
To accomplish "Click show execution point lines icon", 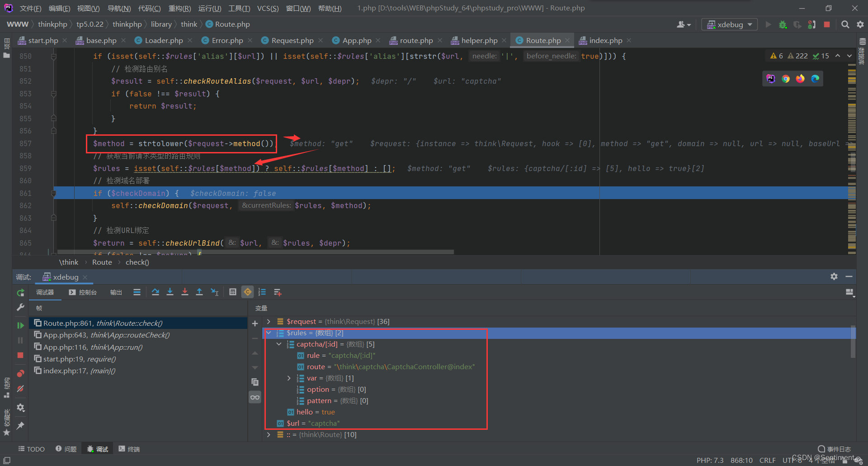I will pos(137,292).
